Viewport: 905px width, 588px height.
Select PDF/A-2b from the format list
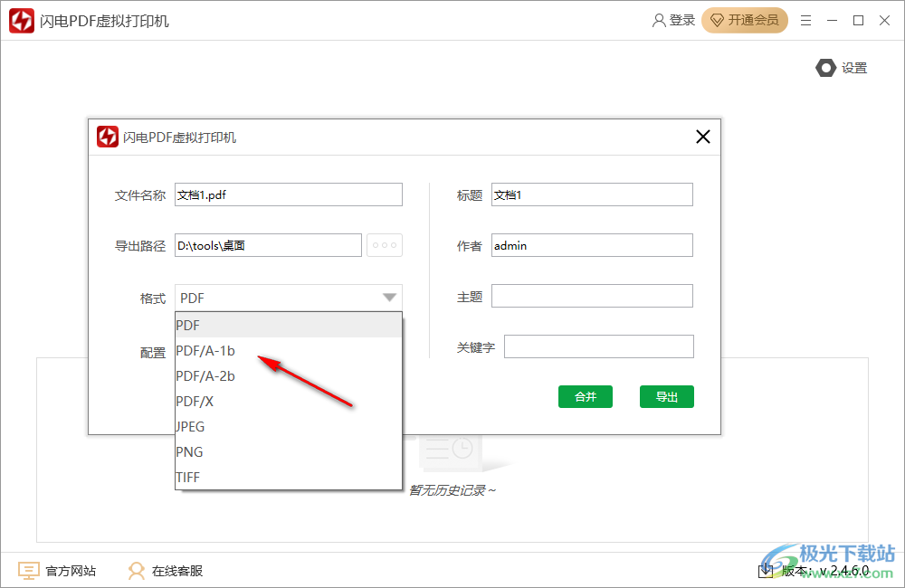[289, 376]
